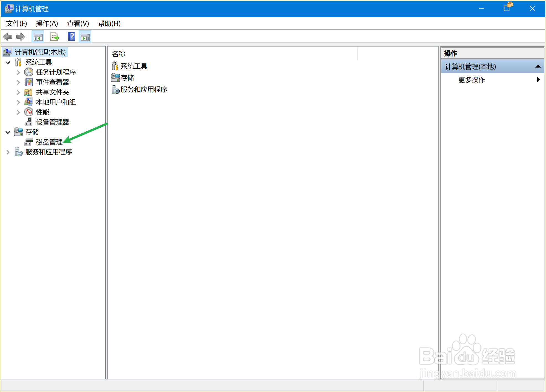Open Help via blue question mark icon
The height and width of the screenshot is (392, 546).
[72, 37]
